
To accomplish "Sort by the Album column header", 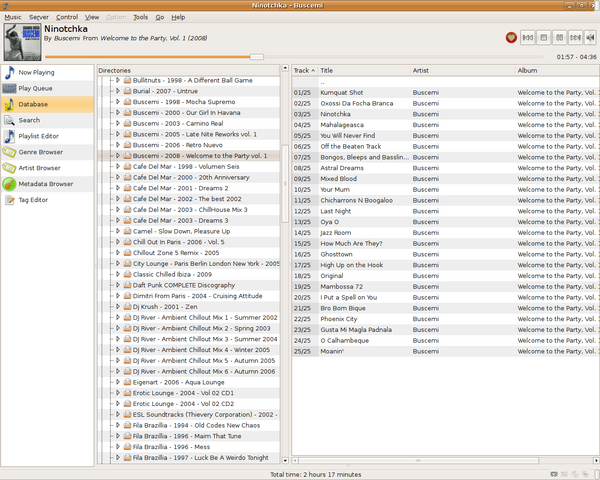I will 558,70.
